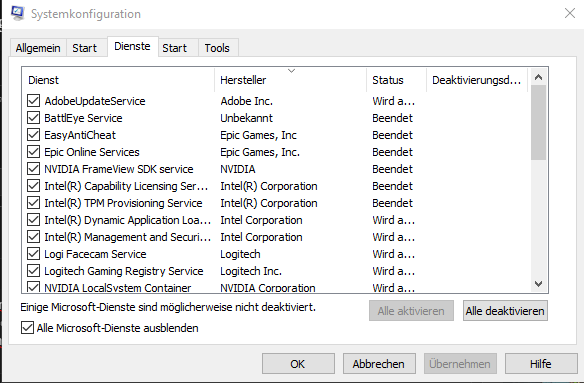This screenshot has width=584, height=383.
Task: Uncheck the AdobeUpdateService checkbox
Action: point(34,101)
